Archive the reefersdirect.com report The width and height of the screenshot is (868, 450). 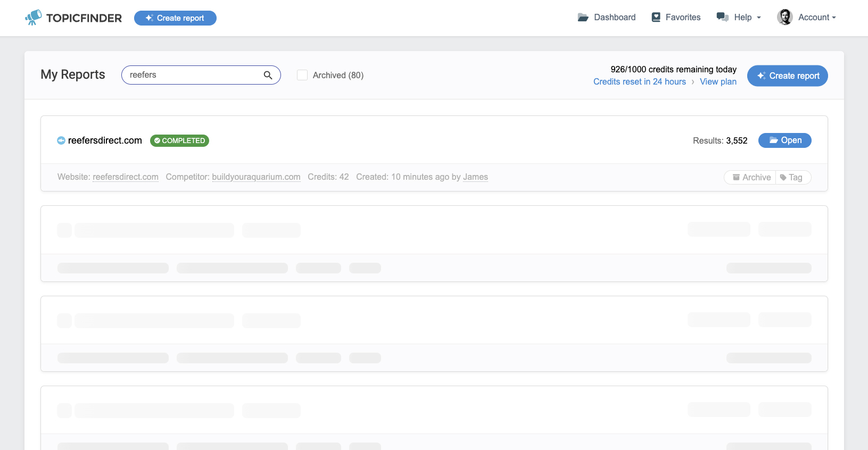[751, 177]
